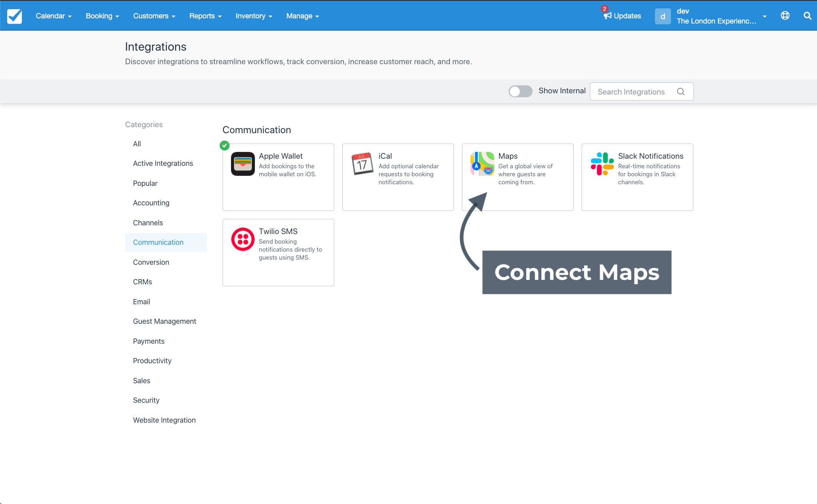Go to the Conversion category
Image resolution: width=817 pixels, height=504 pixels.
pos(151,262)
